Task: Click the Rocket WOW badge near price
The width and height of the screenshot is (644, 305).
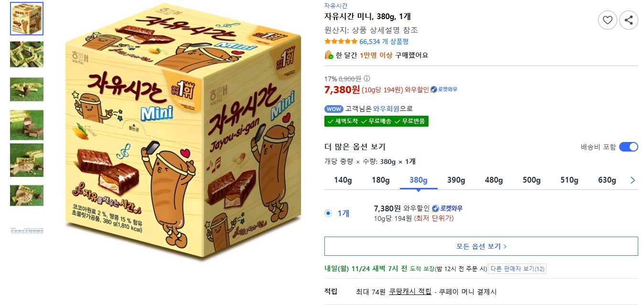Action: click(x=444, y=89)
